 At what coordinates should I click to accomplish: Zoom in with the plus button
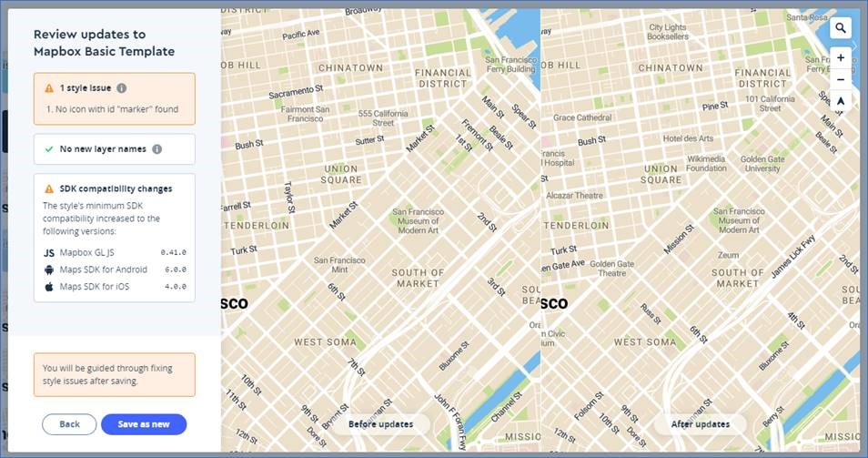click(841, 57)
